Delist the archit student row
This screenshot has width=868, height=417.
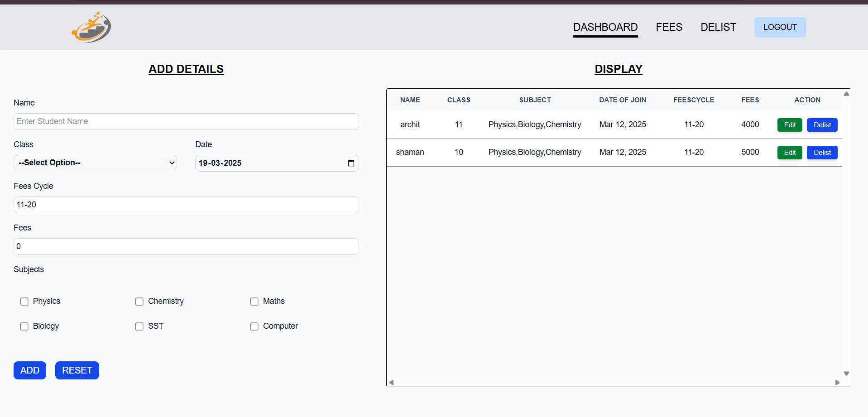pos(822,125)
